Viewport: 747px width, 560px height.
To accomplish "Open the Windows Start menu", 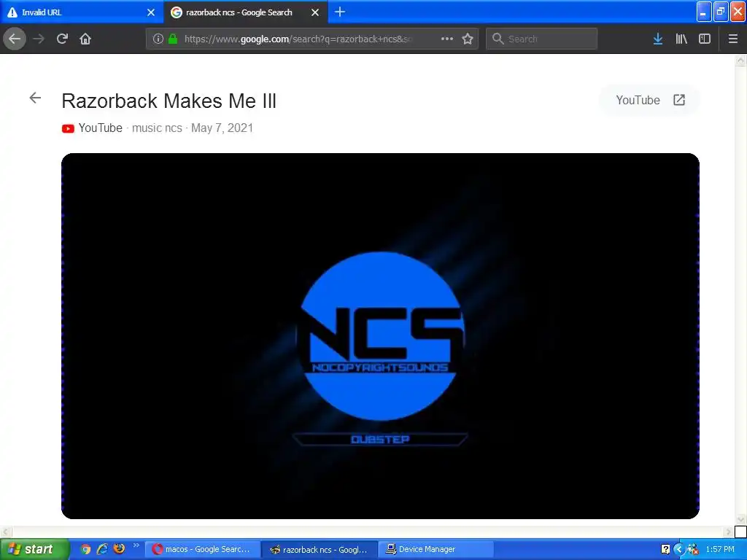I will (34, 549).
